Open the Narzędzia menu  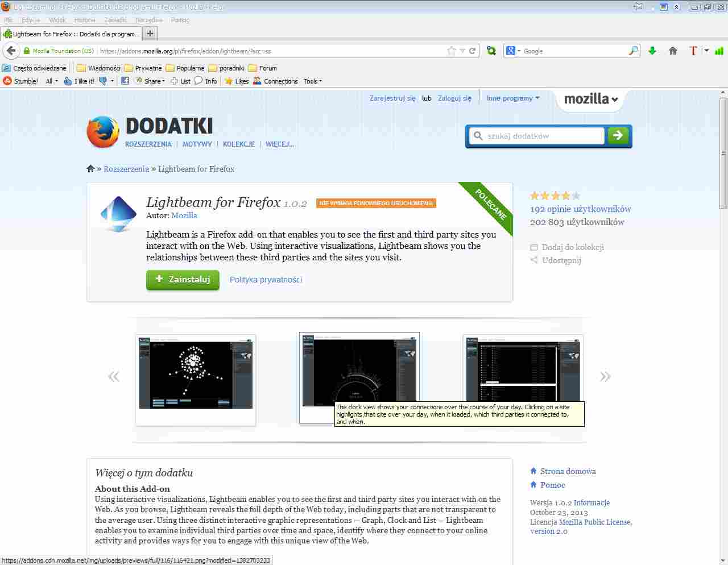[148, 20]
